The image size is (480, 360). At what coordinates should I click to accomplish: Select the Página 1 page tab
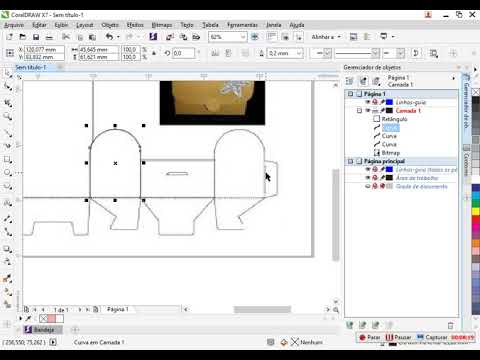[118, 309]
